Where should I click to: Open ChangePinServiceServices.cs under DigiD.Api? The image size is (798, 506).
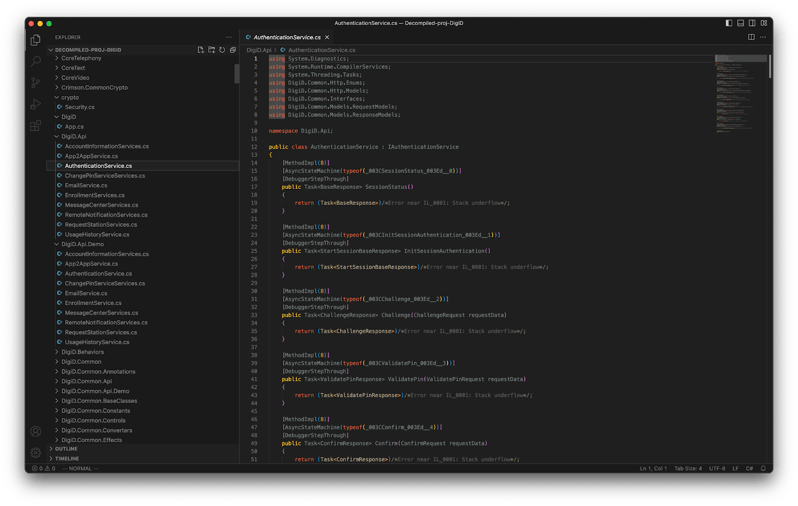(x=105, y=176)
